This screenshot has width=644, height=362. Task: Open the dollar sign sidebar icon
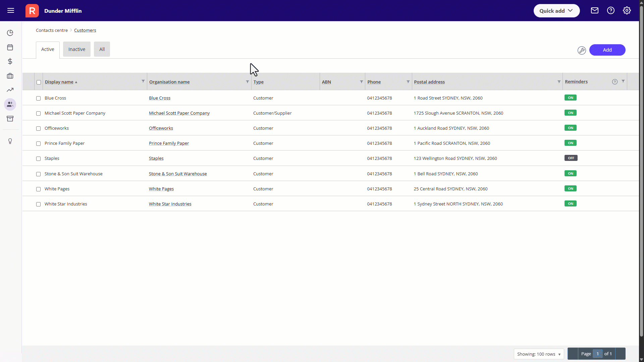click(10, 61)
